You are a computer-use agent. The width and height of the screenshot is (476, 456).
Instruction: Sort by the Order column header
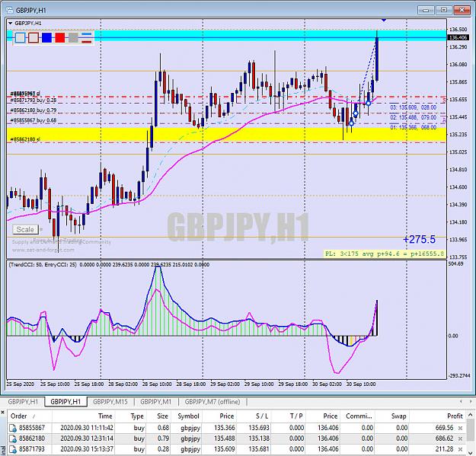click(30, 416)
